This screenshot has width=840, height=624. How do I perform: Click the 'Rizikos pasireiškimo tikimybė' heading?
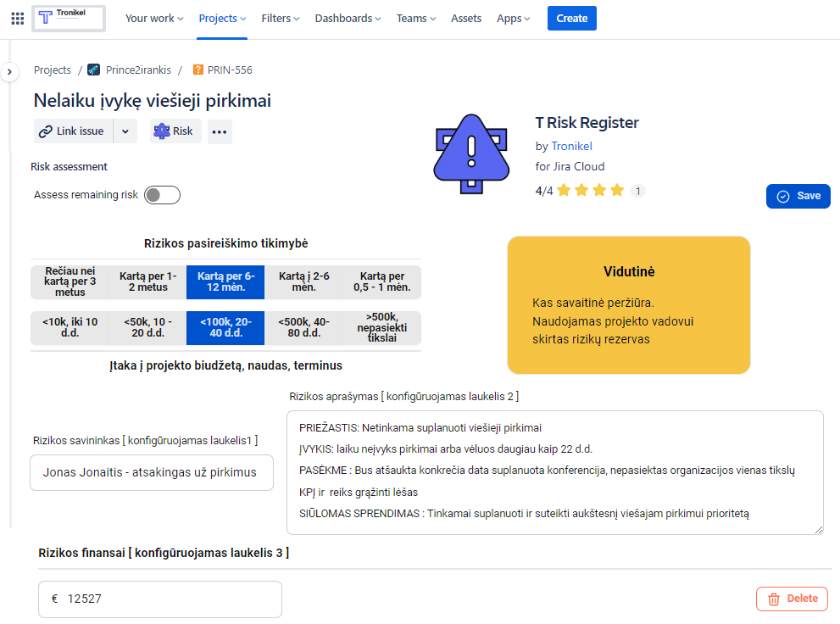click(x=225, y=243)
